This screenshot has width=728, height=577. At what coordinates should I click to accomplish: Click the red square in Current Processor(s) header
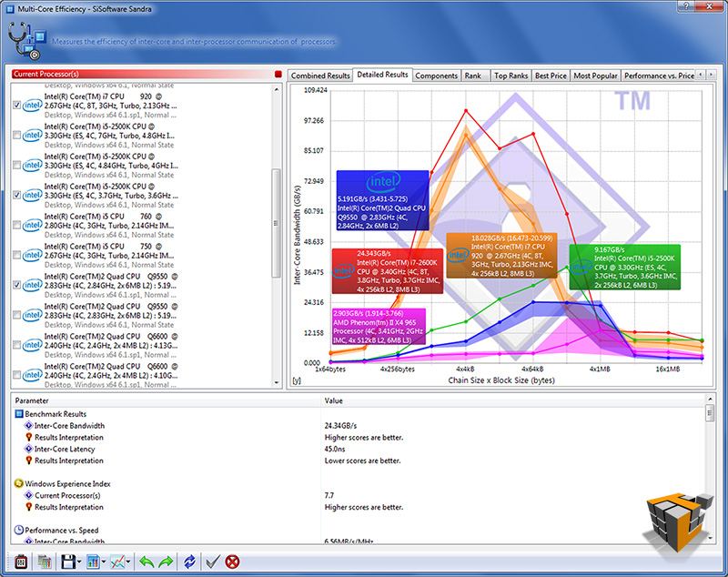tap(278, 75)
